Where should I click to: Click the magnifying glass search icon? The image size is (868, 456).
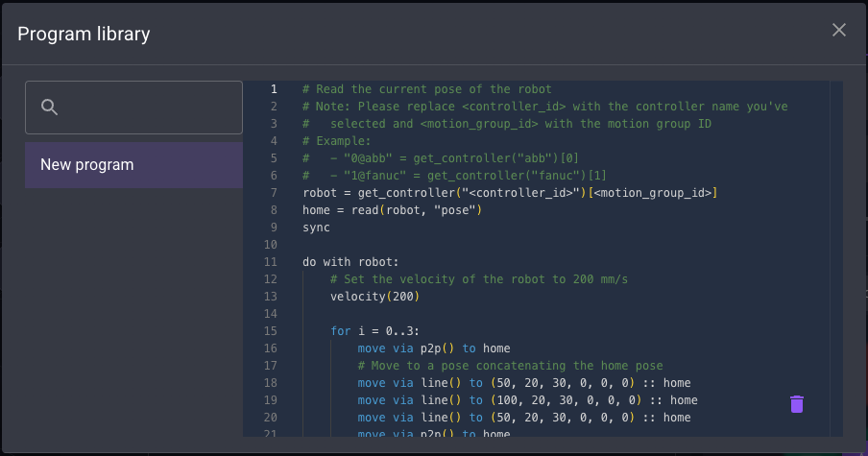[x=50, y=107]
